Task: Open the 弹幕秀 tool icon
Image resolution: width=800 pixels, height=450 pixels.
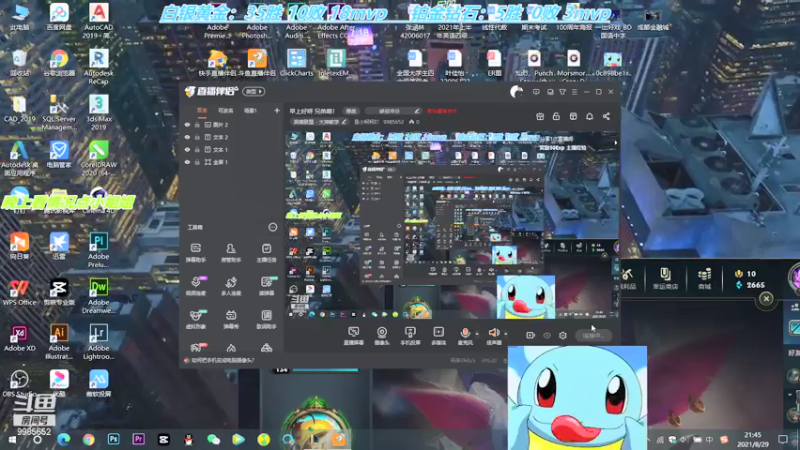Action: [x=231, y=318]
